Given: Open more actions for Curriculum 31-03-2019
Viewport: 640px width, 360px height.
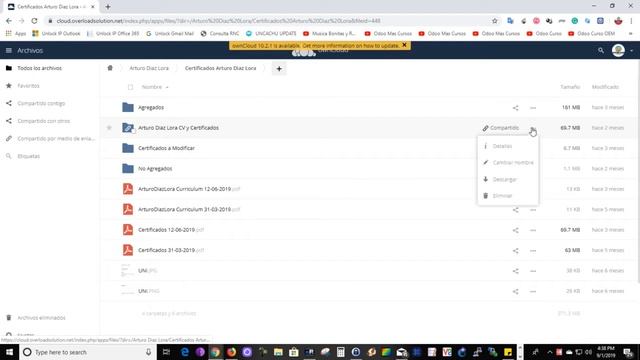Looking at the screenshot, I should coord(533,210).
